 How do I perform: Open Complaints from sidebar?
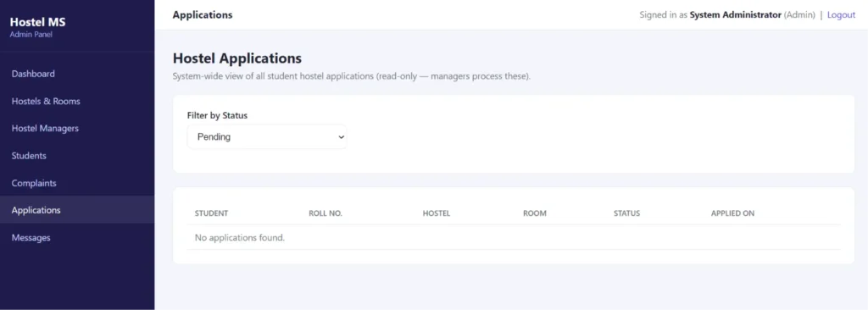(x=77, y=183)
